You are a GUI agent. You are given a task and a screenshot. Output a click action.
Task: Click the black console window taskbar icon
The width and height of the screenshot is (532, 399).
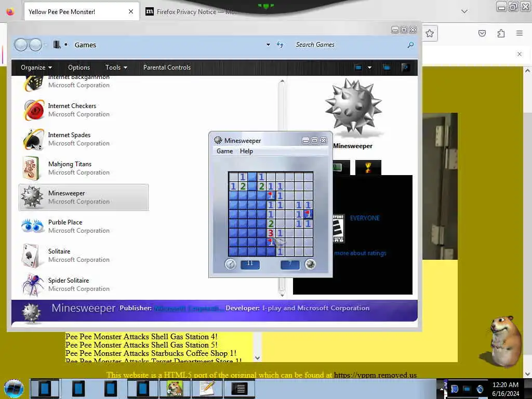[240, 388]
